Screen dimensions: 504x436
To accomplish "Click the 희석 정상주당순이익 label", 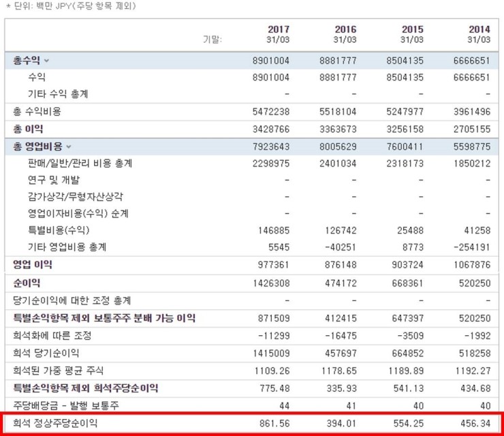I will (x=55, y=423).
